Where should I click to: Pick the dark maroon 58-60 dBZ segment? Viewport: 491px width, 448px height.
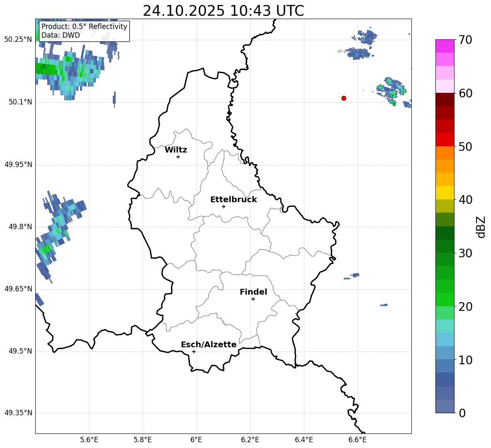pos(445,99)
